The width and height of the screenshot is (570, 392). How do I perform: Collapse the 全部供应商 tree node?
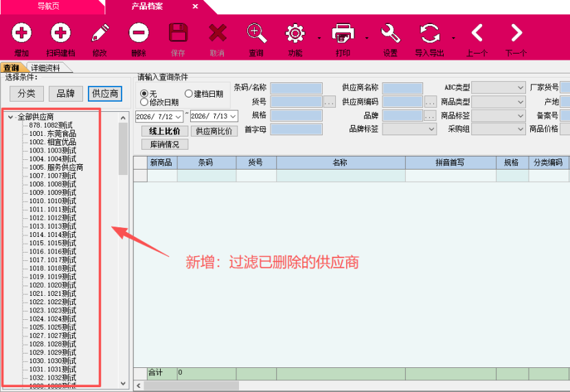10,117
